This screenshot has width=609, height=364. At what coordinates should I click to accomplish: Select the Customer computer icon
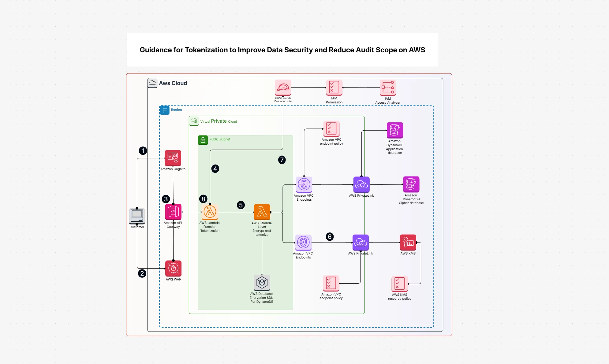[137, 217]
